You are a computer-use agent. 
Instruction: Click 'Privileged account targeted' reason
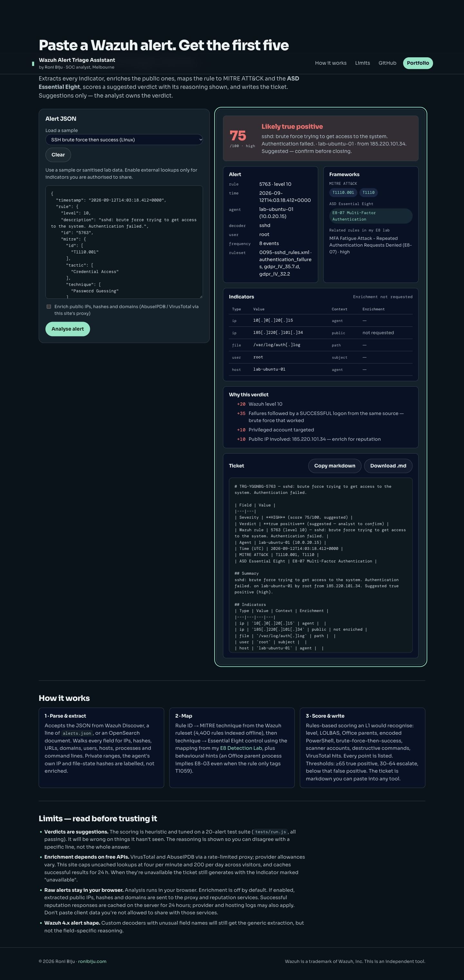click(281, 430)
